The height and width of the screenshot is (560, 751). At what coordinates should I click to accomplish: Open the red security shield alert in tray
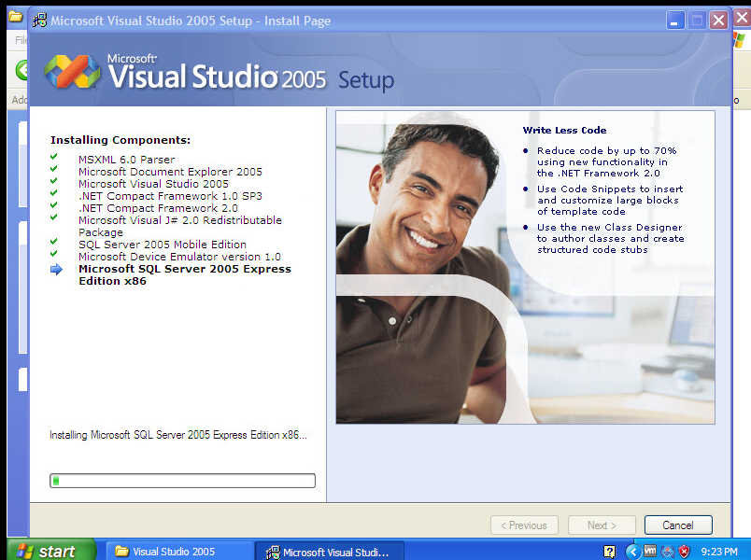684,552
